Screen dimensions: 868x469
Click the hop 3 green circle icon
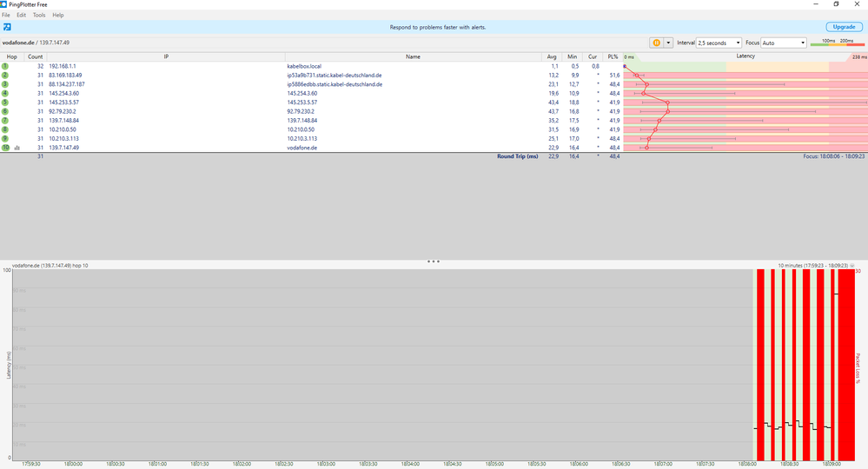click(x=5, y=84)
